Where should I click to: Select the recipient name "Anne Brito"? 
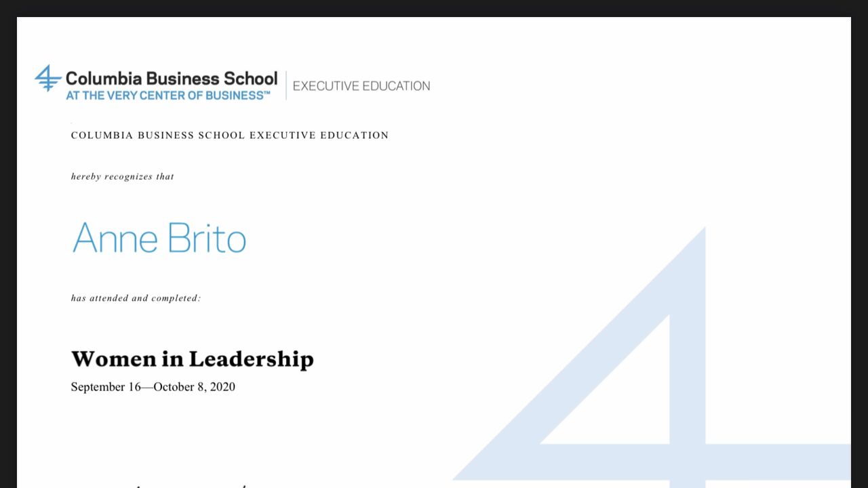tap(159, 238)
